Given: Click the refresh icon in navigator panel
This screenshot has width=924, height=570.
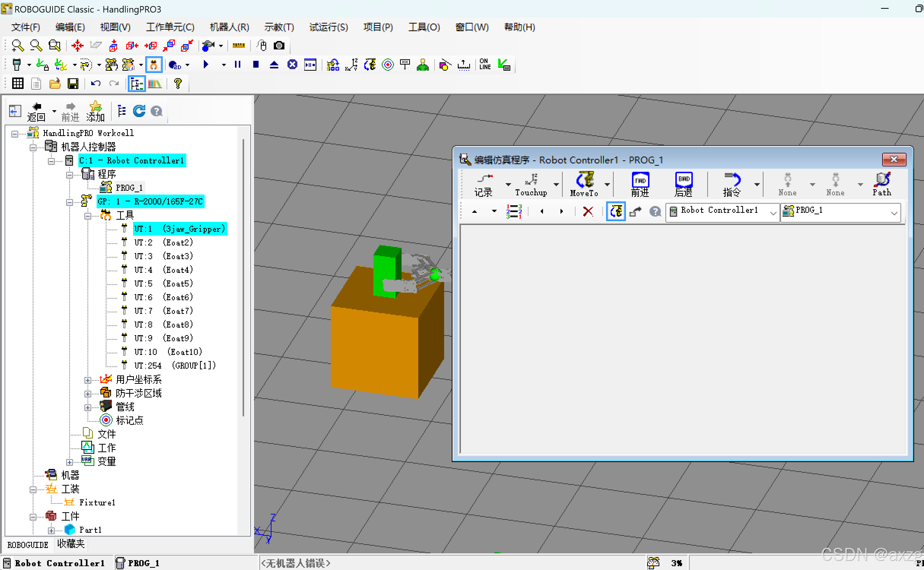Looking at the screenshot, I should pyautogui.click(x=139, y=111).
